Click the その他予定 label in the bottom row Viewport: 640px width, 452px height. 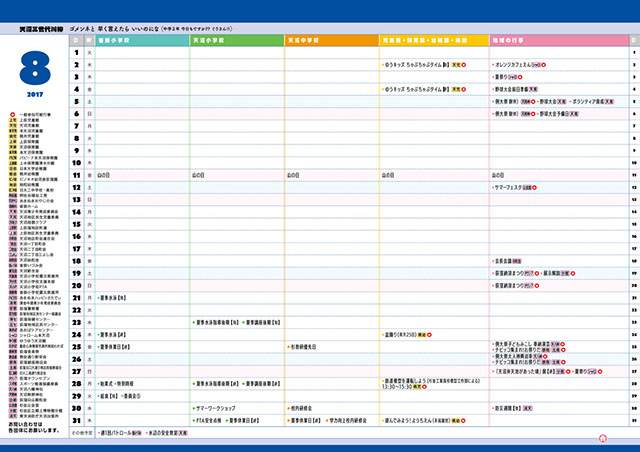tap(82, 432)
